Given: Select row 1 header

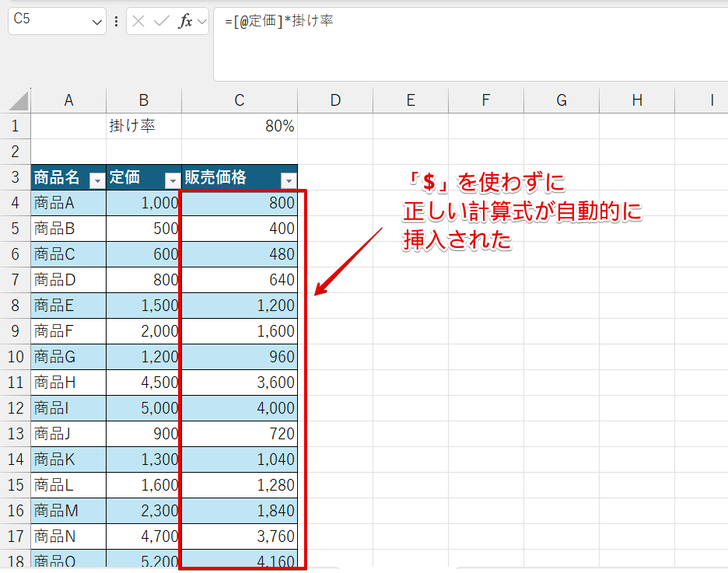Looking at the screenshot, I should click(16, 126).
